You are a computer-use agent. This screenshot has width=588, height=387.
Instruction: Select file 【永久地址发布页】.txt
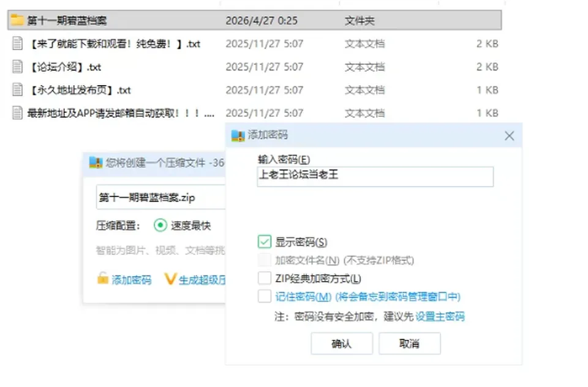pos(80,91)
